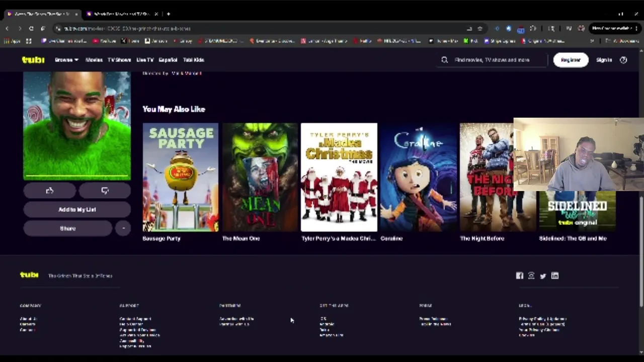Screen dimensions: 644x362
Task: Click the page vertical scrollbar thumb
Action: coord(641,250)
